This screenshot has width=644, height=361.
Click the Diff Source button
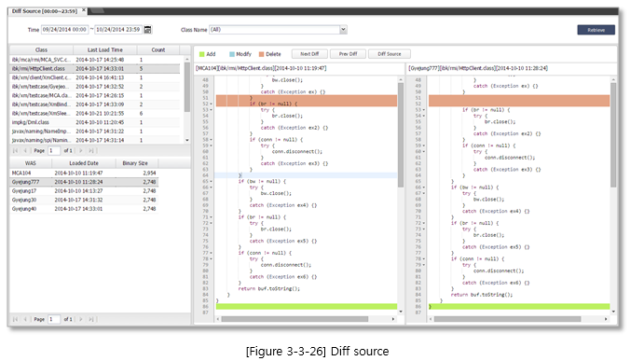(390, 54)
